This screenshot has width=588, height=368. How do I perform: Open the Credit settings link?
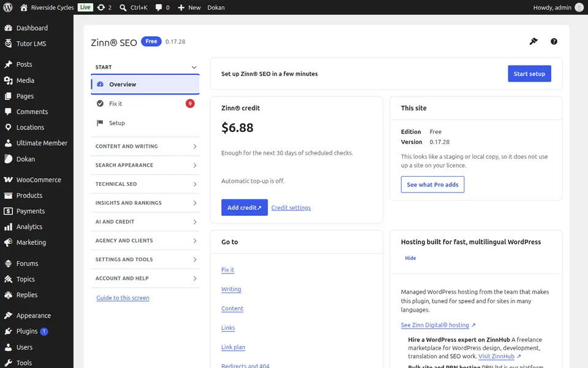click(x=291, y=208)
